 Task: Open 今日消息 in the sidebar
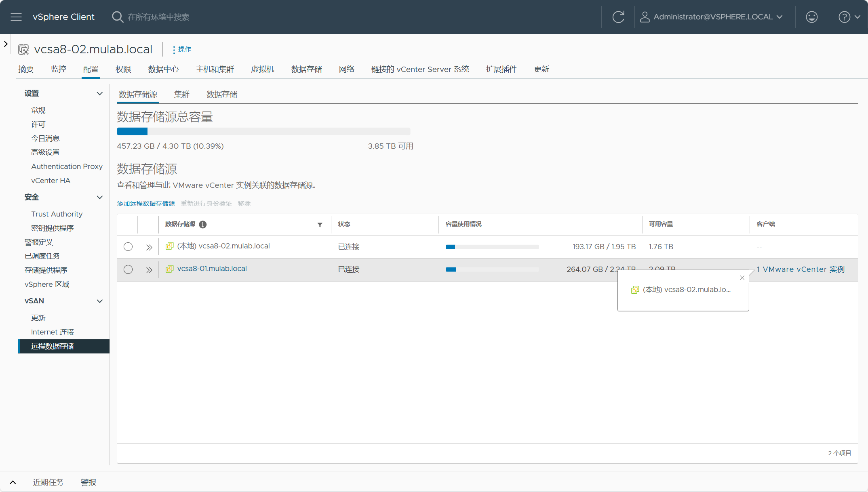[45, 139]
